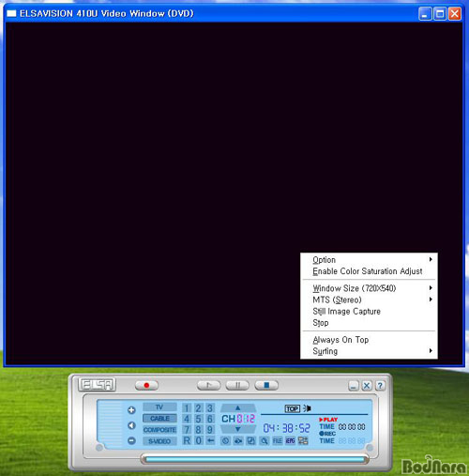Toggle the TOP always-on-top indicator
The width and height of the screenshot is (469, 476).
coord(293,408)
